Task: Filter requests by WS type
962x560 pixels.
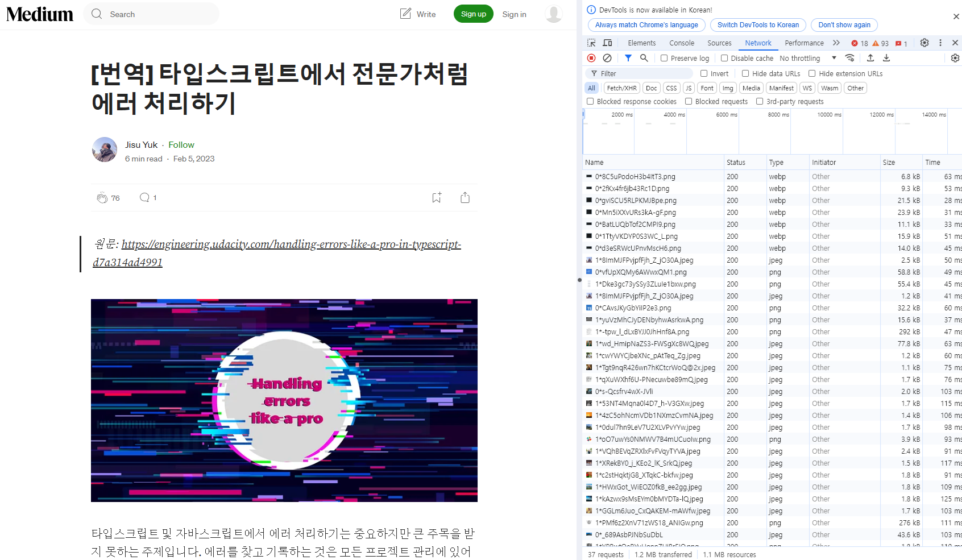Action: tap(807, 88)
